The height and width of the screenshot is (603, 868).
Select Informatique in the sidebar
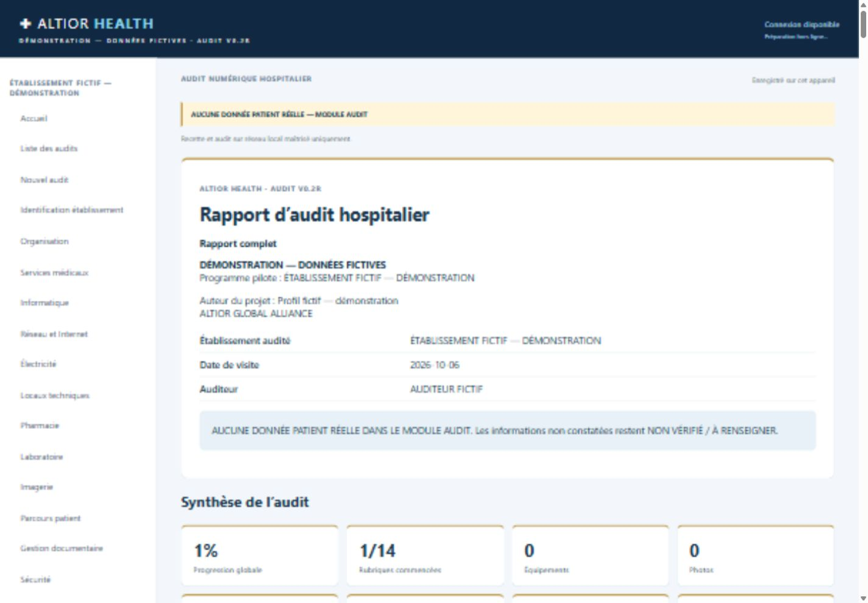point(44,303)
